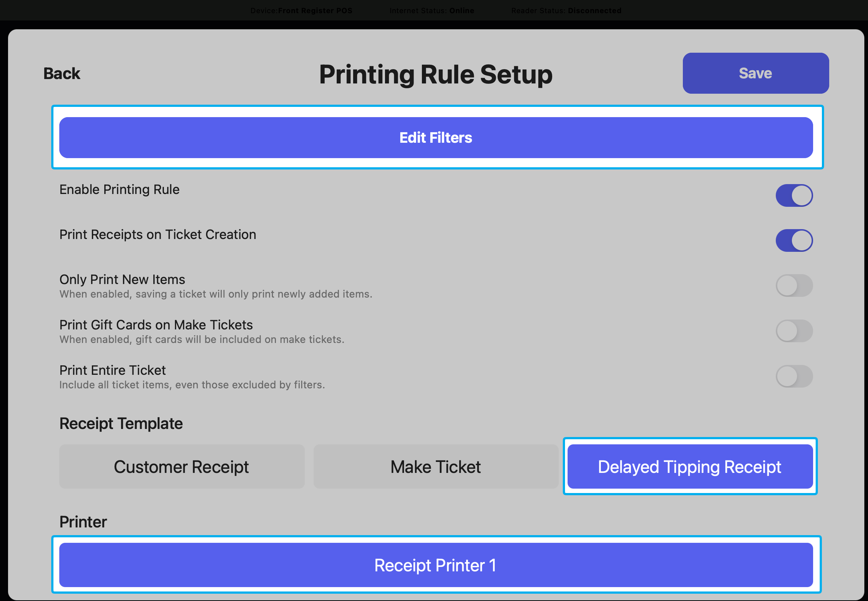Select Customer Receipt template

click(182, 467)
